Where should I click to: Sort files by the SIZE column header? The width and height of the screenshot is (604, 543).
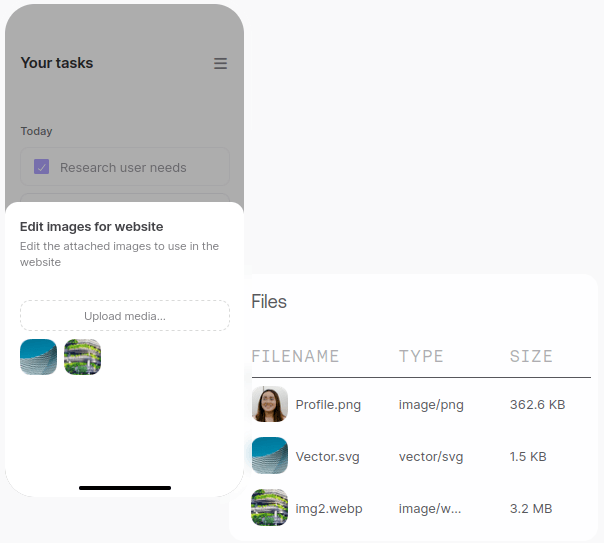[x=531, y=356]
